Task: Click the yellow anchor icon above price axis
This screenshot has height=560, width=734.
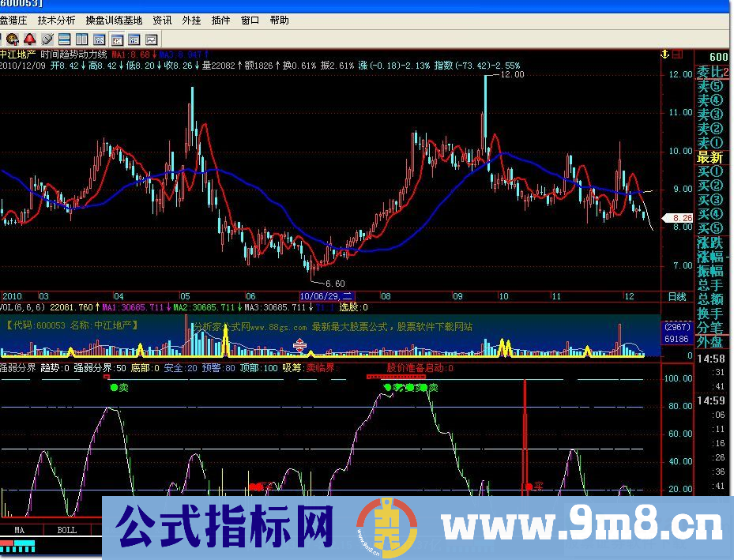Action: [x=664, y=54]
